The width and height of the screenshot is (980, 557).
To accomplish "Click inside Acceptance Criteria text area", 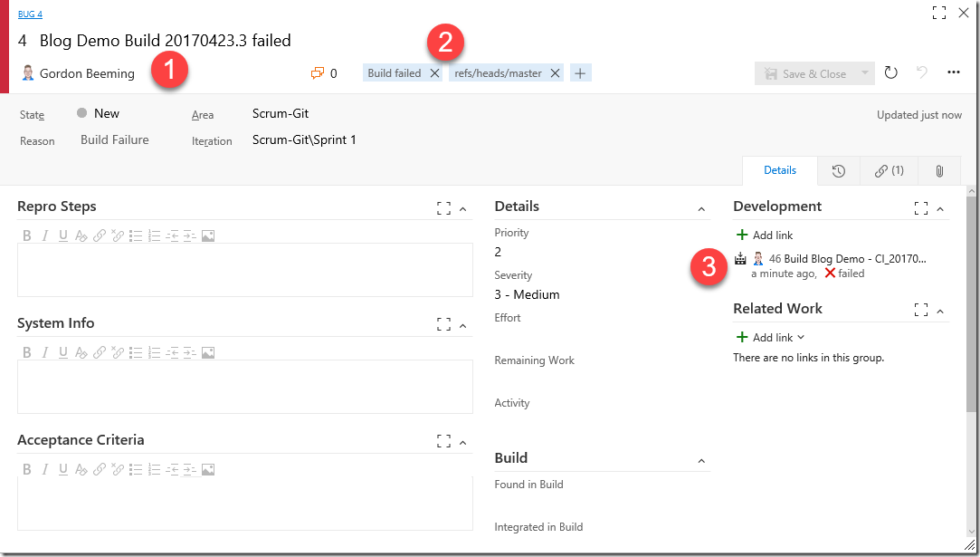I will click(245, 504).
